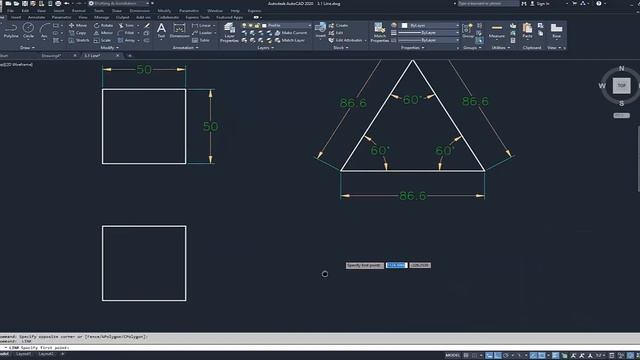
Task: Click the Leader tool
Action: [202, 33]
